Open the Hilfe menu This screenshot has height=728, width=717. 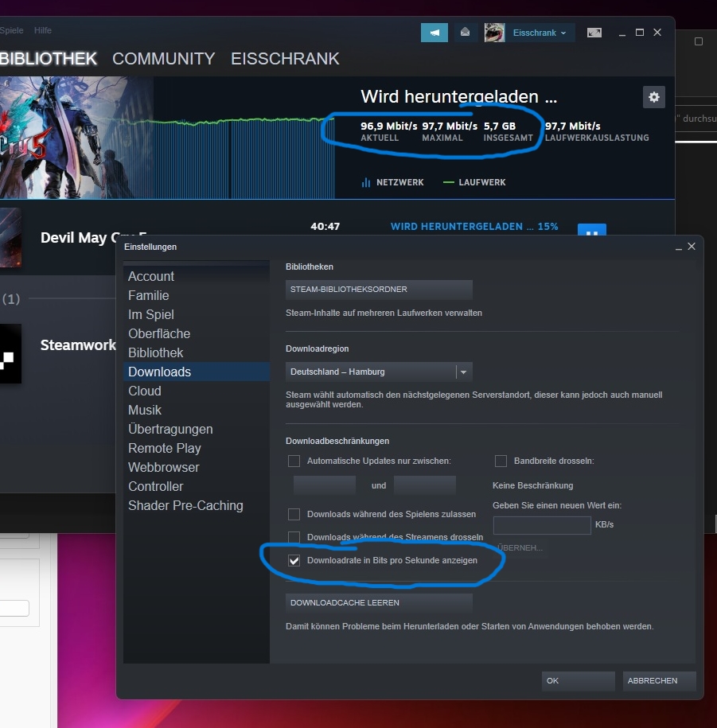[x=43, y=30]
